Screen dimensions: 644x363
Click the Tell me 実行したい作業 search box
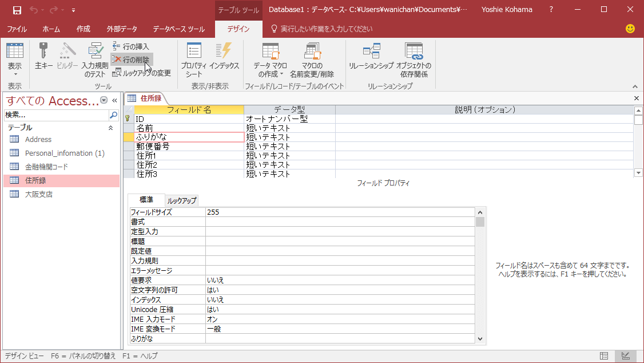pos(321,29)
